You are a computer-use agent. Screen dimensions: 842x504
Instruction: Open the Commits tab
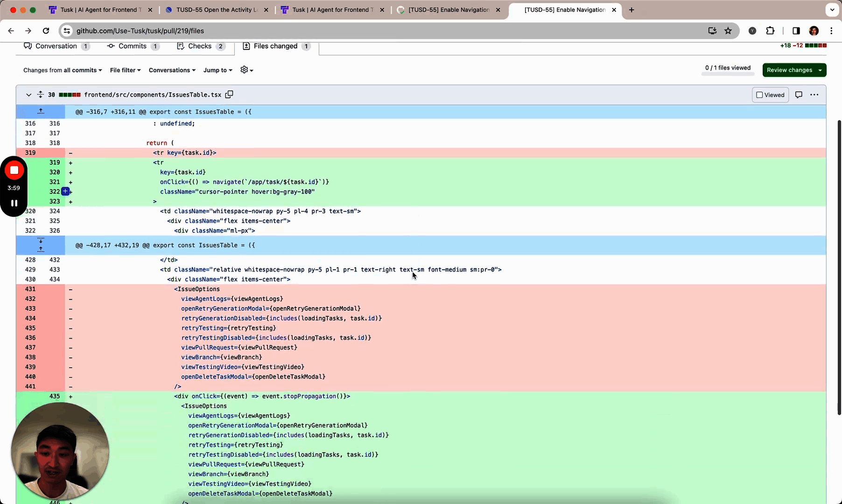pyautogui.click(x=133, y=46)
